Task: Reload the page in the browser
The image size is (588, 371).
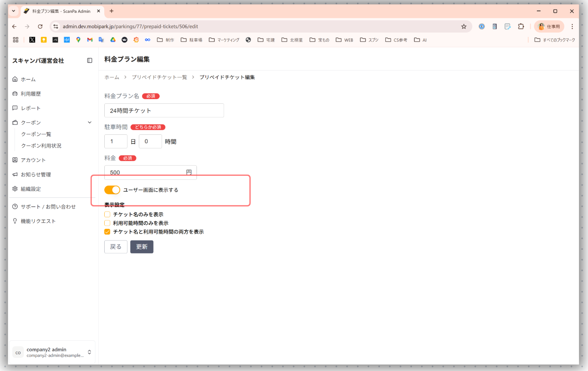Action: pyautogui.click(x=40, y=27)
